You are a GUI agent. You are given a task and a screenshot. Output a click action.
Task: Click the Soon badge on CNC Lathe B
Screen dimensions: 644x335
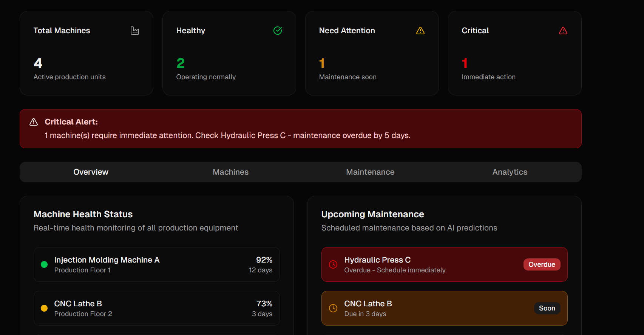click(547, 308)
